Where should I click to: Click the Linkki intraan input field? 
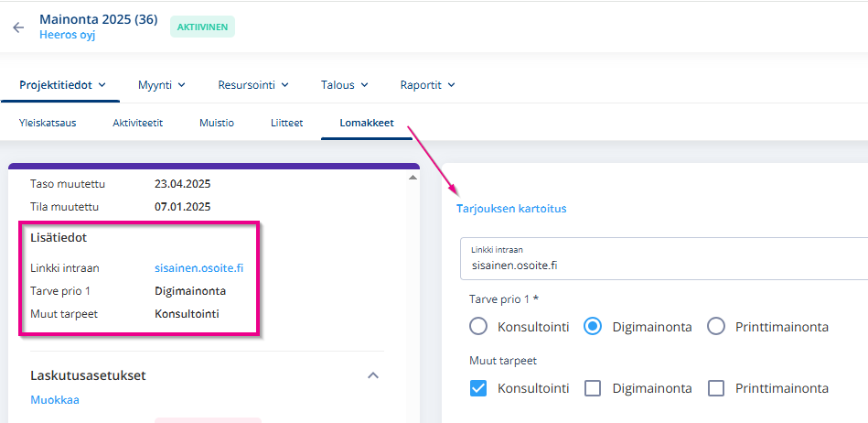(664, 259)
